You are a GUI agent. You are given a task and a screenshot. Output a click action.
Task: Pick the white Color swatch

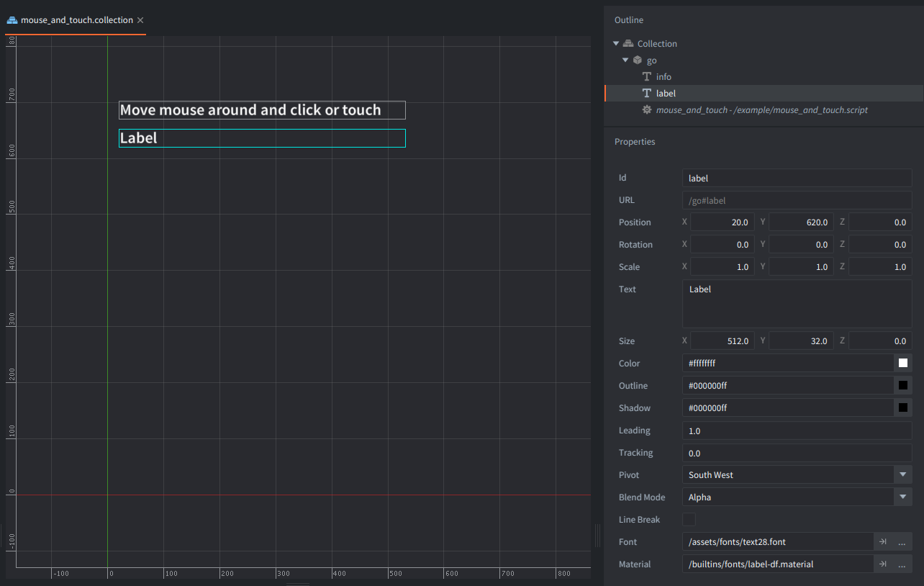point(903,363)
